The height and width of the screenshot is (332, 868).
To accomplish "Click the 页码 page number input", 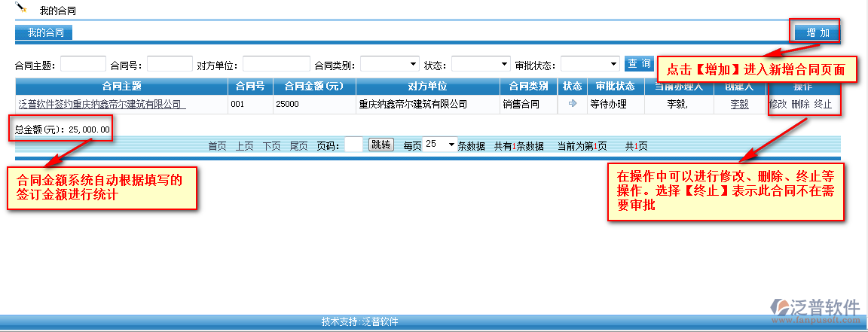I will (353, 145).
